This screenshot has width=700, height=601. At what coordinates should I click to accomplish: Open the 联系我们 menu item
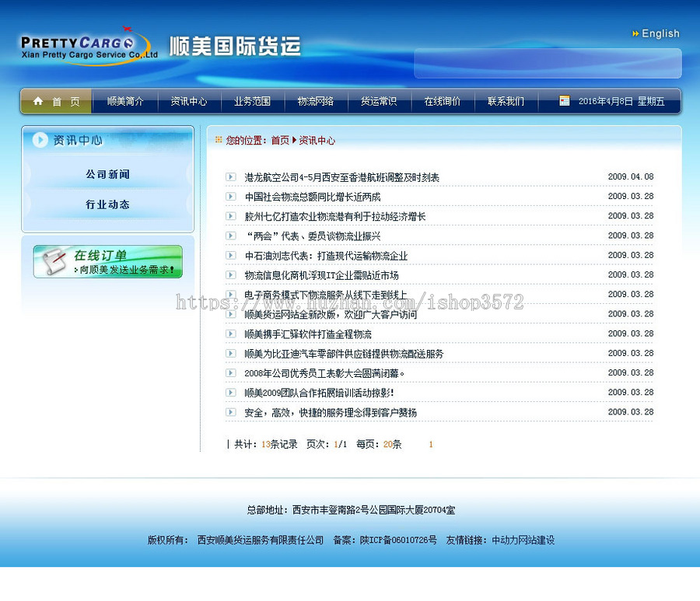click(506, 100)
